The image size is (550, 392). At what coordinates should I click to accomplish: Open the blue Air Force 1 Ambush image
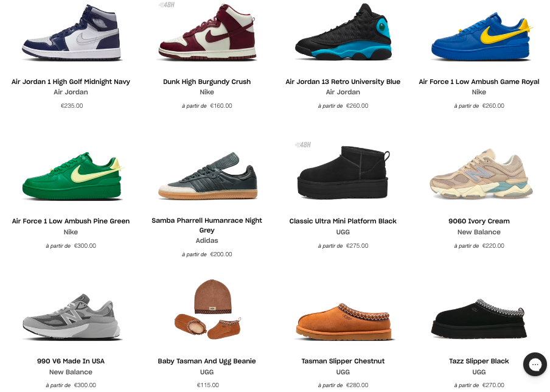pyautogui.click(x=481, y=37)
